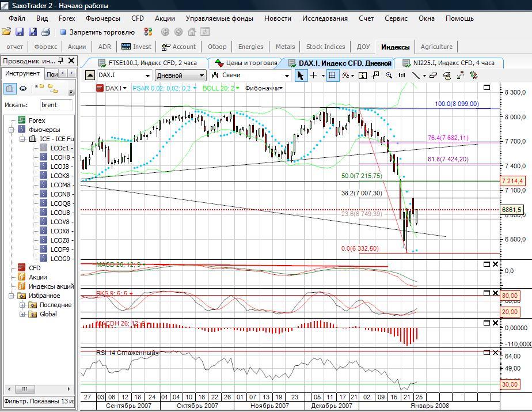Click the refresh icon after Home
The height and width of the screenshot is (412, 532).
[204, 32]
